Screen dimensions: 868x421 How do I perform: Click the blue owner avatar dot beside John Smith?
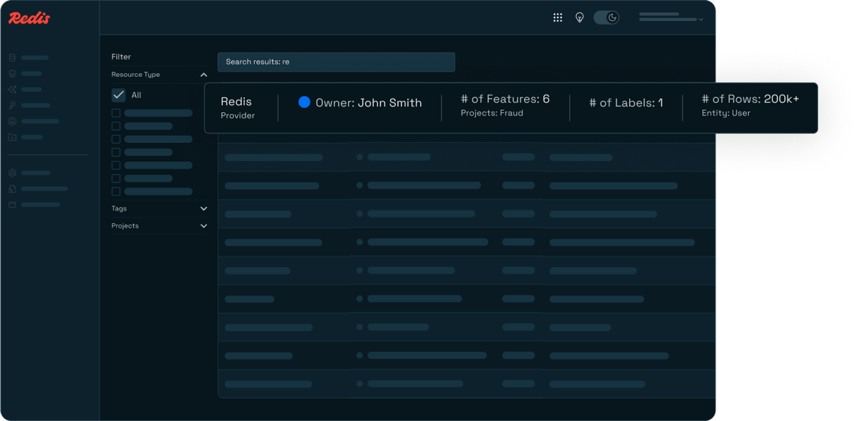pyautogui.click(x=304, y=102)
